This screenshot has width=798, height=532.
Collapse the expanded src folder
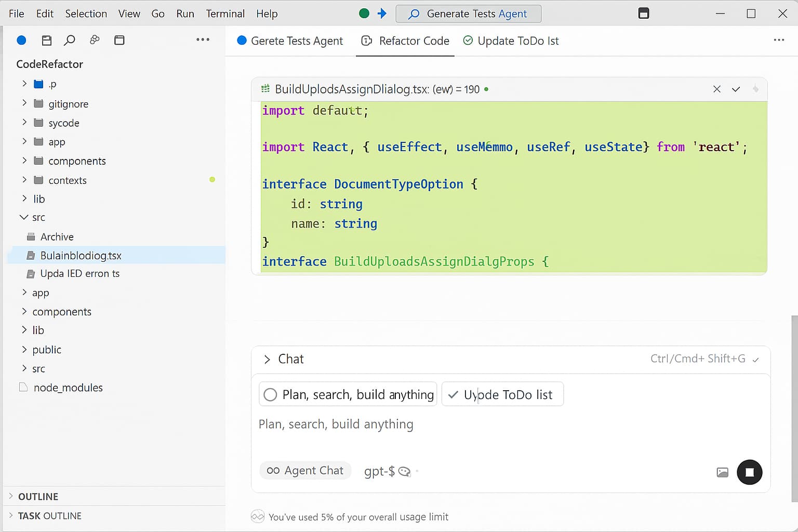pos(24,217)
